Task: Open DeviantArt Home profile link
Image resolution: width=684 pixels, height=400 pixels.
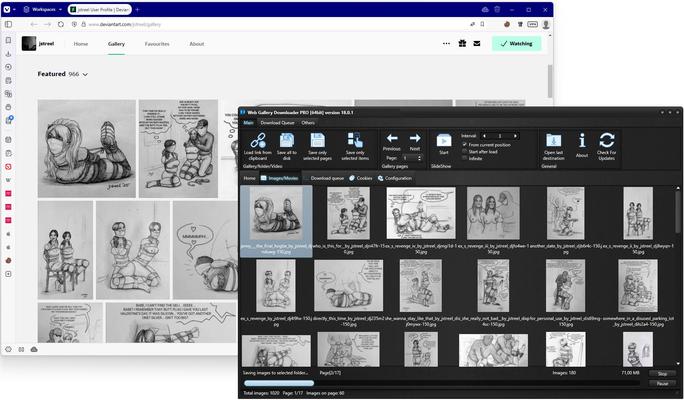Action: click(81, 44)
